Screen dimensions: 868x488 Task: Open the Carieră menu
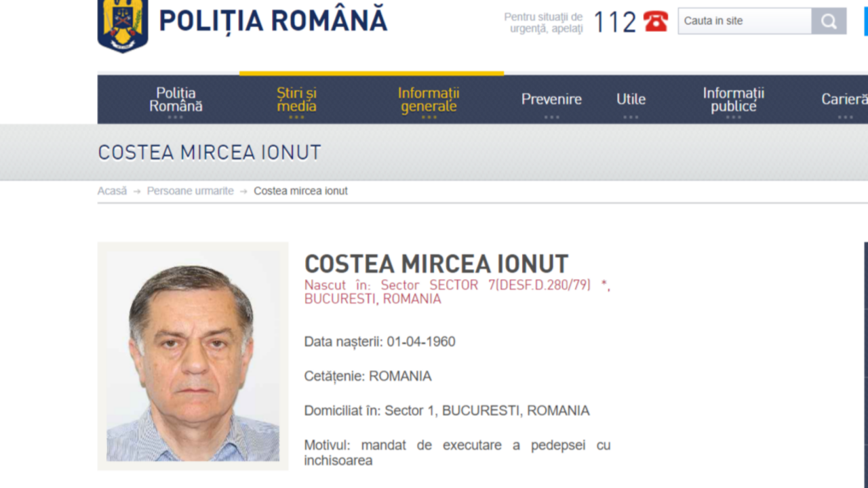(844, 100)
